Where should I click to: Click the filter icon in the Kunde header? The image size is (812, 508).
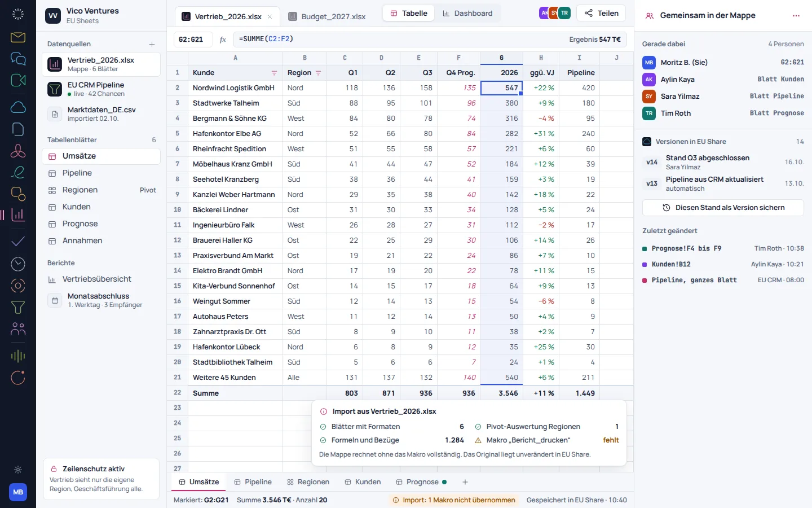click(x=274, y=73)
